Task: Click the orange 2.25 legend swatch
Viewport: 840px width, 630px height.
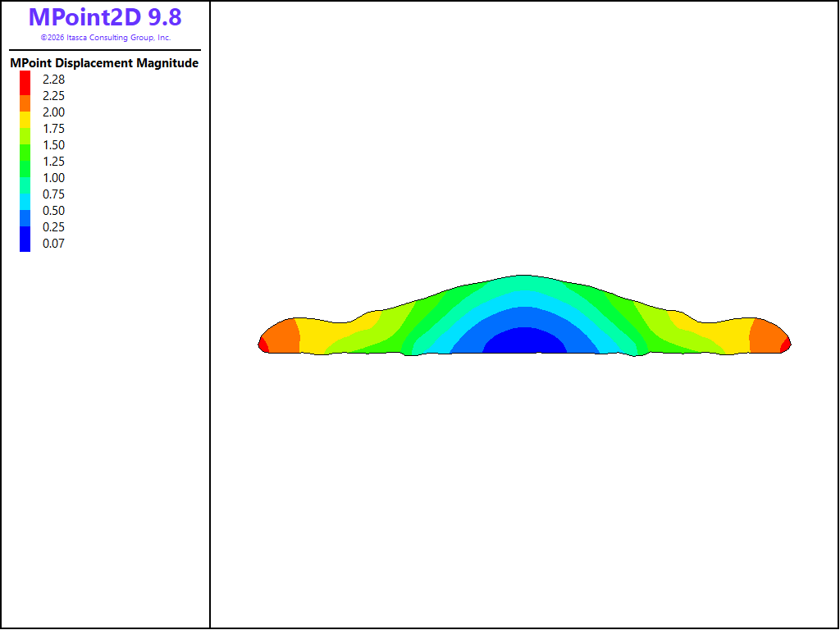Action: (25, 103)
